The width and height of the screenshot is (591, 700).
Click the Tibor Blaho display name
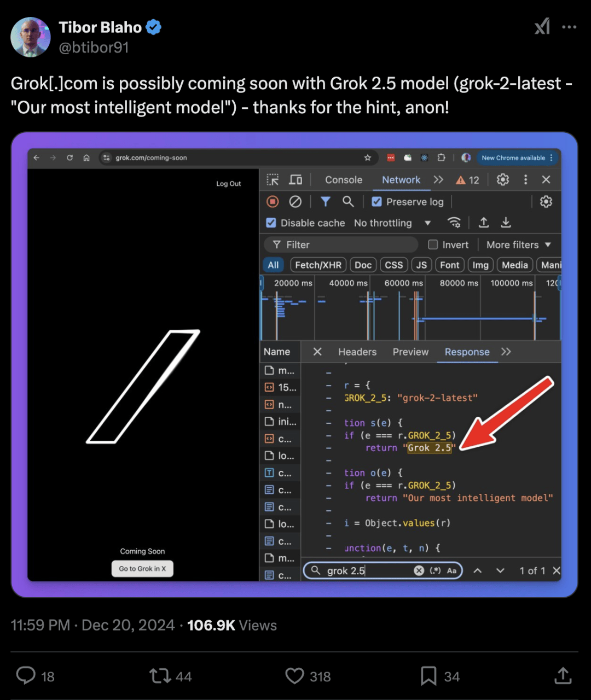[100, 27]
